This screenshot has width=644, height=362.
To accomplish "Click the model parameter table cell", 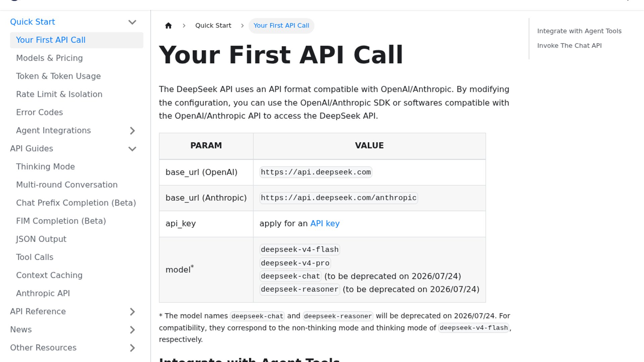I will tap(206, 270).
